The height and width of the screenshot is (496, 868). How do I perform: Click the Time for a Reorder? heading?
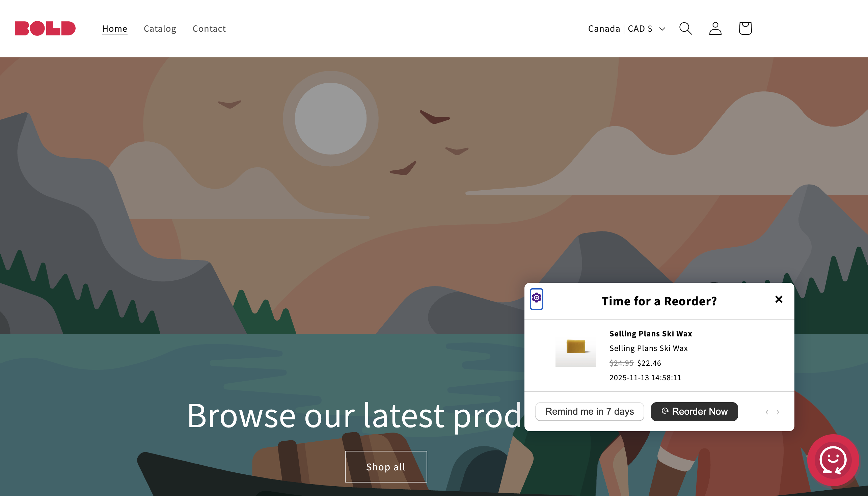tap(659, 301)
